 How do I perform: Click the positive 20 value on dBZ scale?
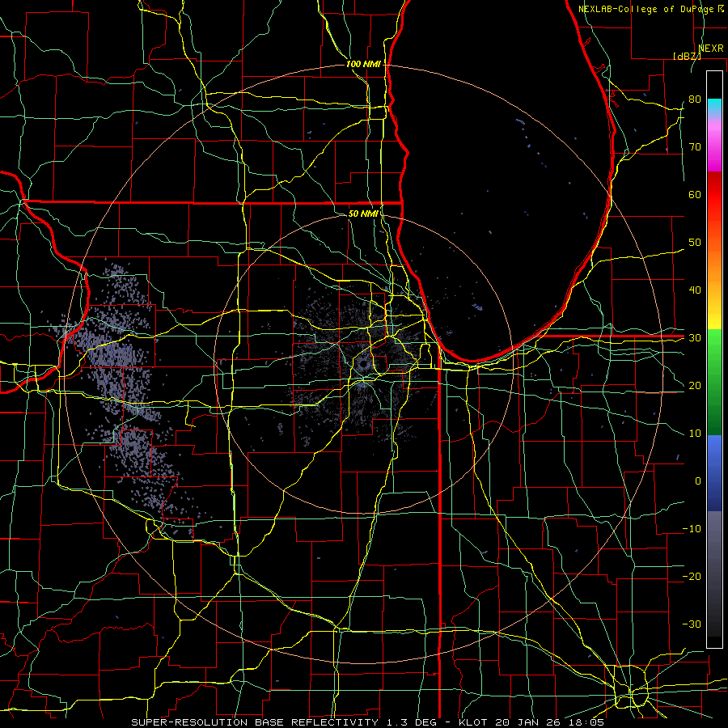point(695,385)
